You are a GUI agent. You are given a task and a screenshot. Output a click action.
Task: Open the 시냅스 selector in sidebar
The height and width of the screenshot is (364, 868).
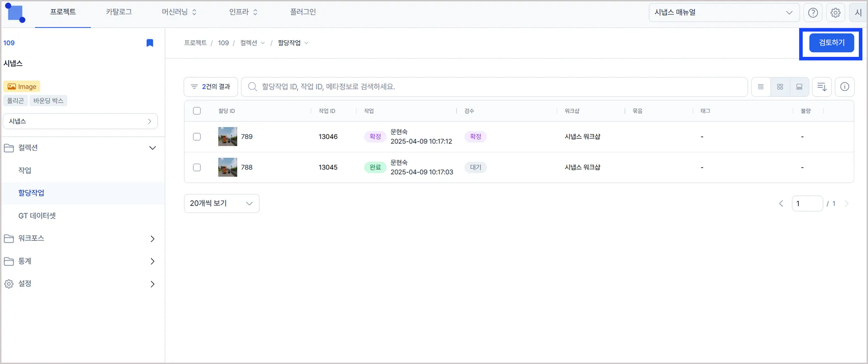pos(80,121)
